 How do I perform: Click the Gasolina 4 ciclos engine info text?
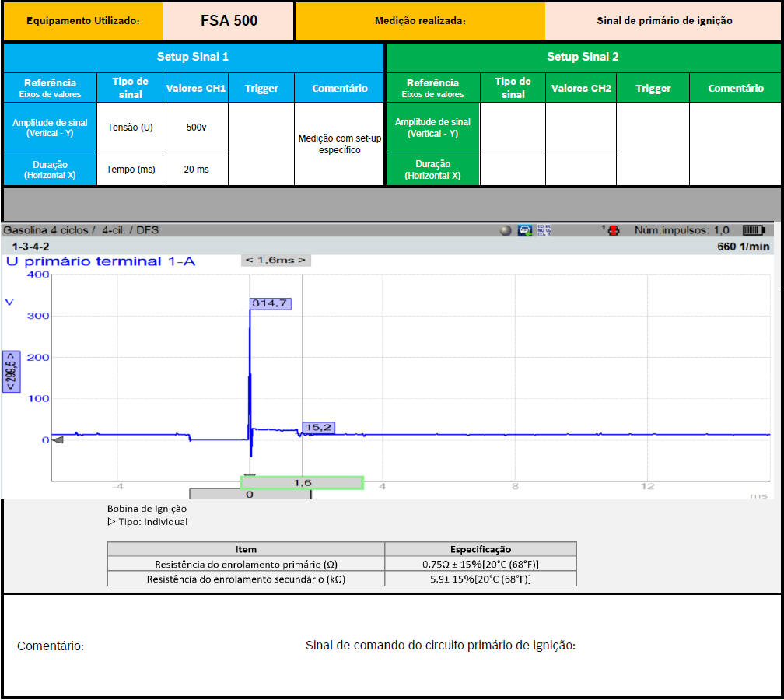point(81,230)
